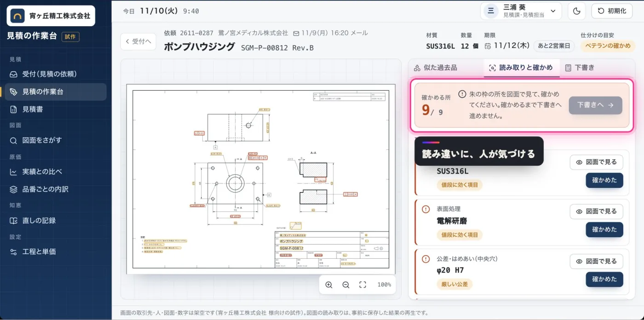Click the ベテランの確かめ badge
Viewport: 644px width, 320px height.
[x=608, y=46]
